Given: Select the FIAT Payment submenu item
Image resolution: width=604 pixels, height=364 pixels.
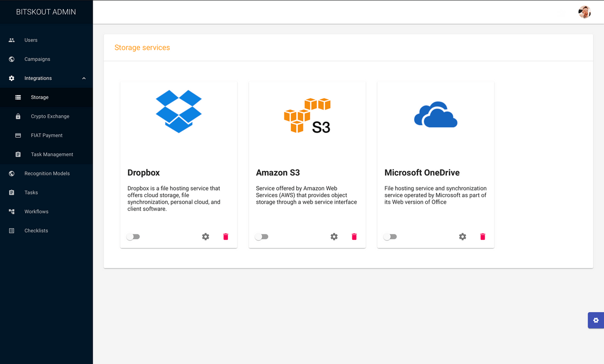Looking at the screenshot, I should click(46, 136).
